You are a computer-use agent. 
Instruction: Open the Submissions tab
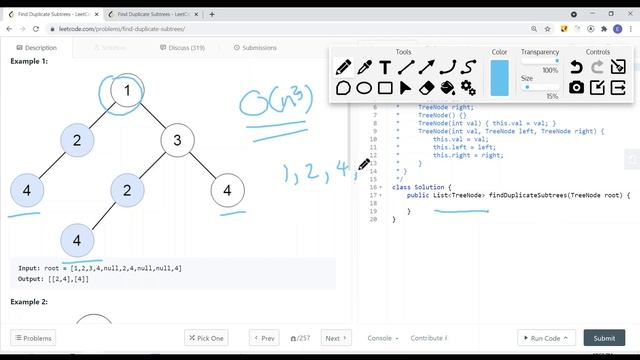pos(255,48)
